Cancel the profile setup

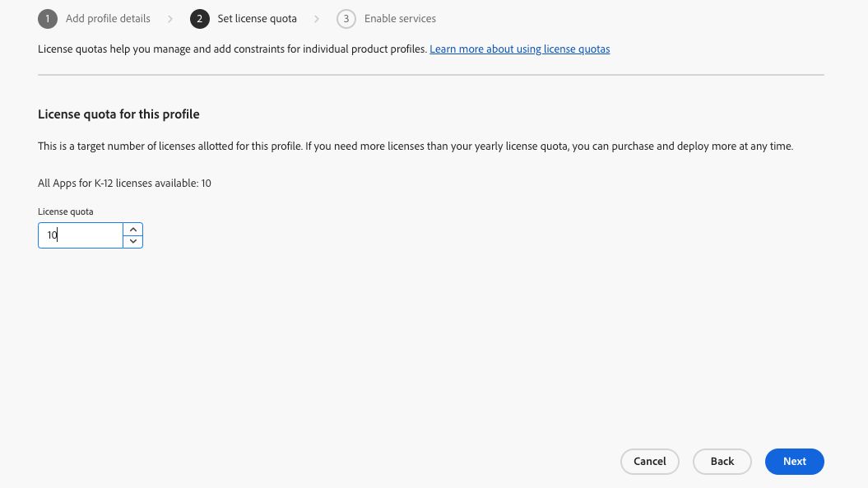pos(650,462)
